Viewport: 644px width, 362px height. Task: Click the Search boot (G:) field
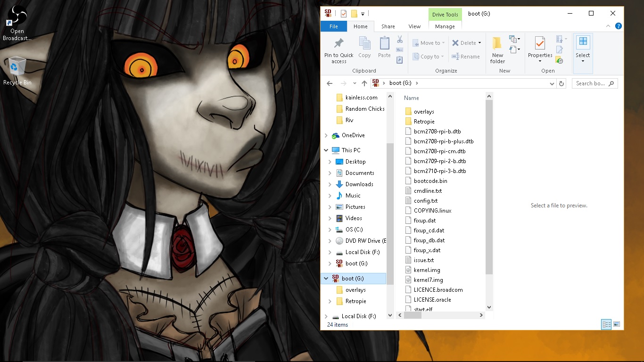pyautogui.click(x=595, y=83)
